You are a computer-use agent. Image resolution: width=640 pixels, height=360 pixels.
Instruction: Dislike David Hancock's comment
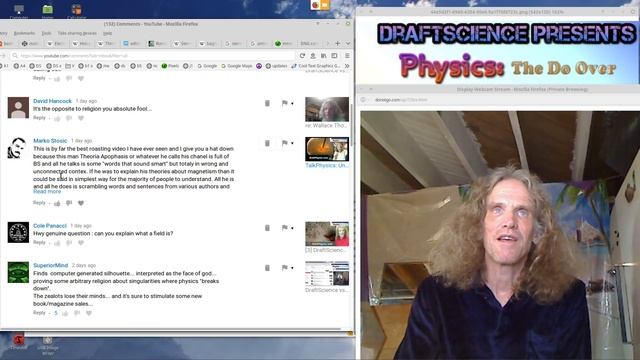(x=69, y=118)
